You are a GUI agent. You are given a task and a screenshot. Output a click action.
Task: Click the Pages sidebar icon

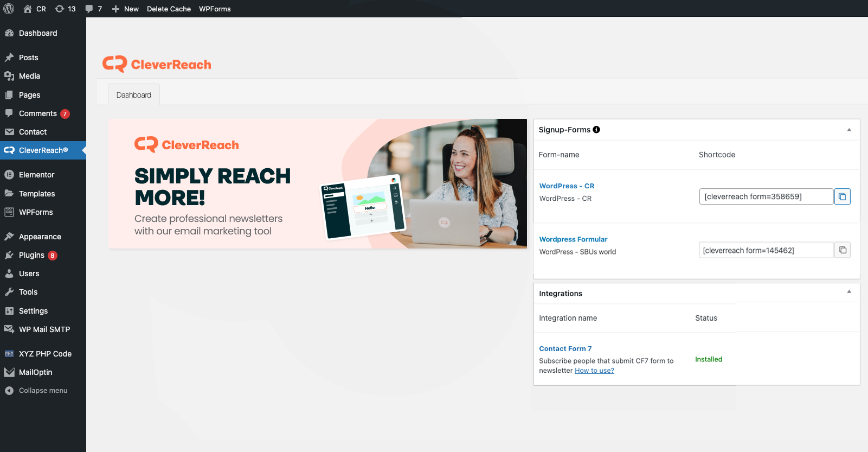[x=9, y=95]
